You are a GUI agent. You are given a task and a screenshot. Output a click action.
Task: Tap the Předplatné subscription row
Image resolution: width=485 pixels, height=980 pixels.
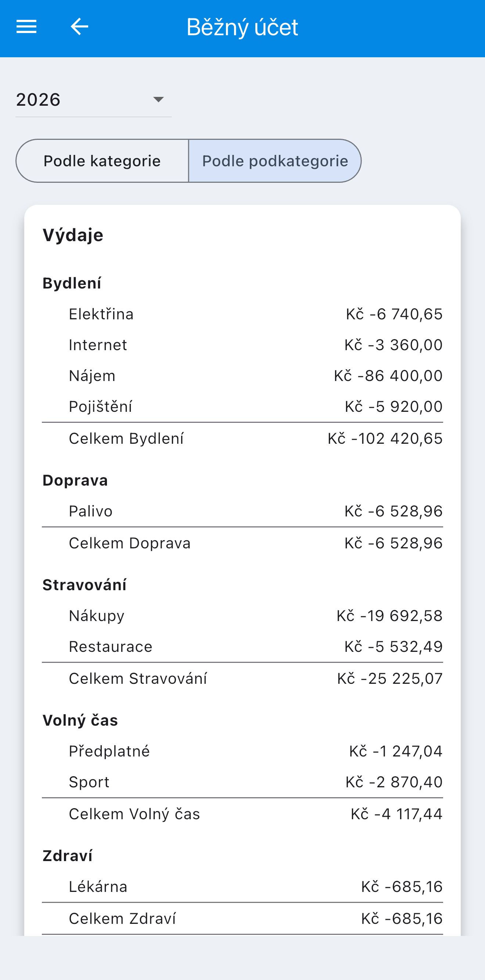[x=242, y=751]
